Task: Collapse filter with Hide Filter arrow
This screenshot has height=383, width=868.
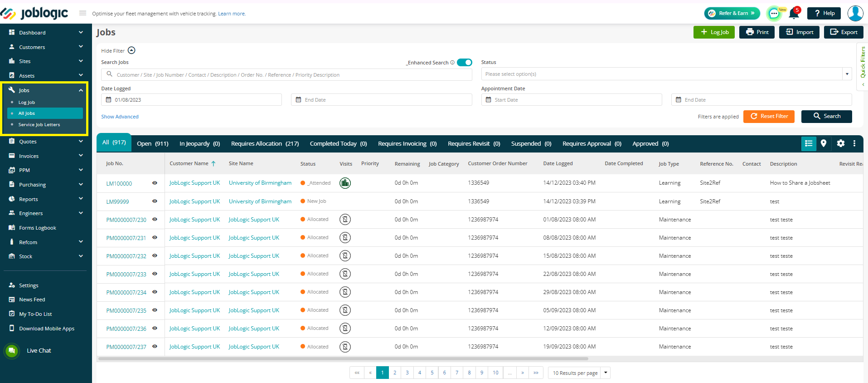Action: pyautogui.click(x=131, y=50)
